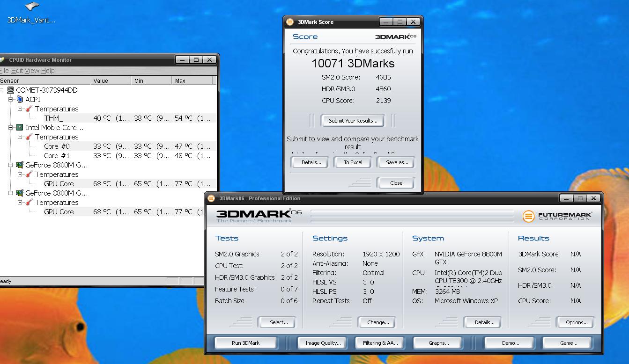Minimize the 3DMark06 Professional Edition window
Viewport: 629px width, 364px height.
tap(565, 198)
